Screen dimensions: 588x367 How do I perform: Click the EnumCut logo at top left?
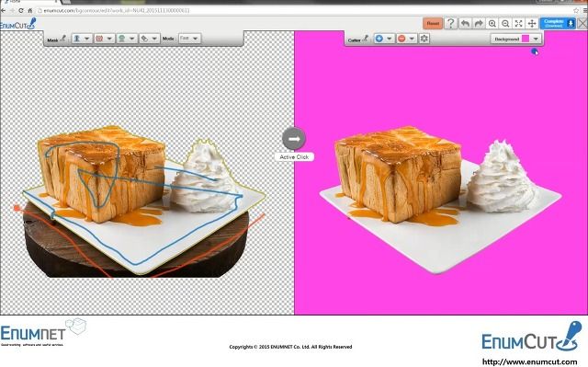[x=17, y=24]
